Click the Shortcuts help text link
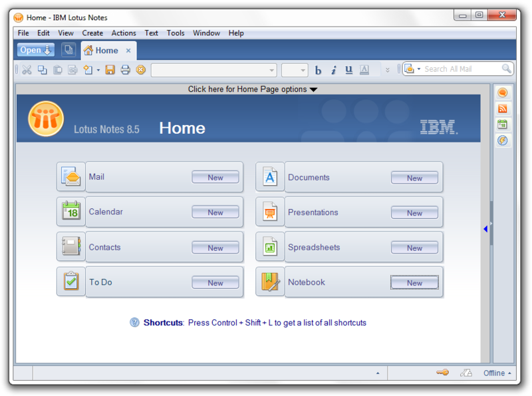This screenshot has width=532, height=396. [x=255, y=322]
